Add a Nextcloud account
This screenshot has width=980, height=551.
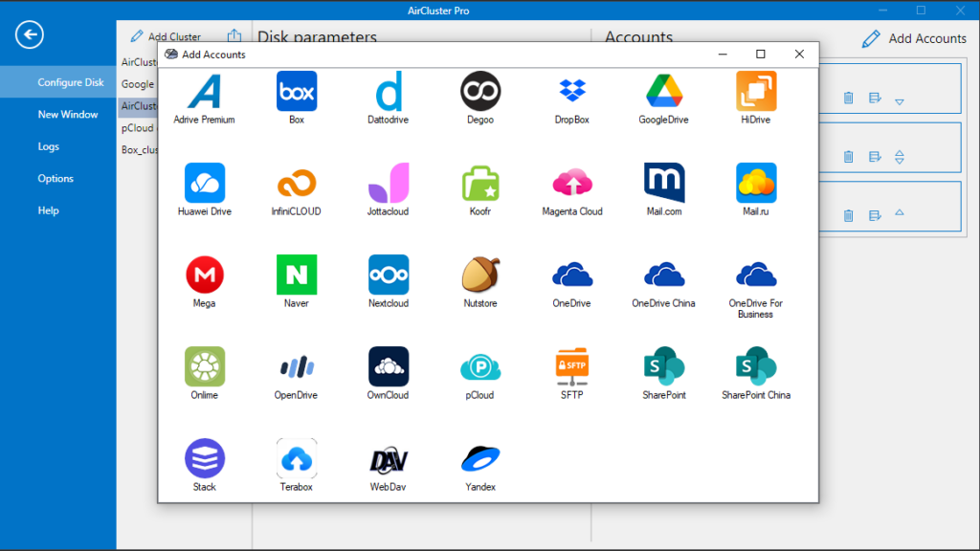point(389,275)
